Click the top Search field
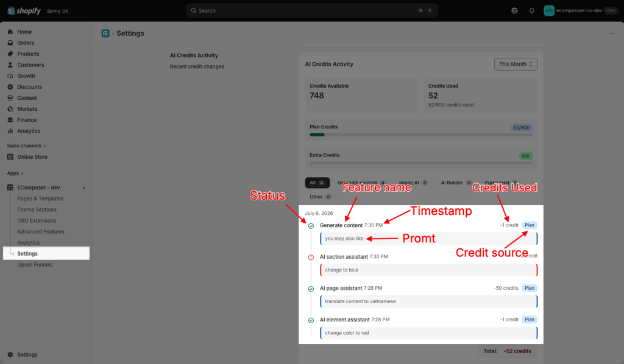The height and width of the screenshot is (364, 624). [312, 11]
